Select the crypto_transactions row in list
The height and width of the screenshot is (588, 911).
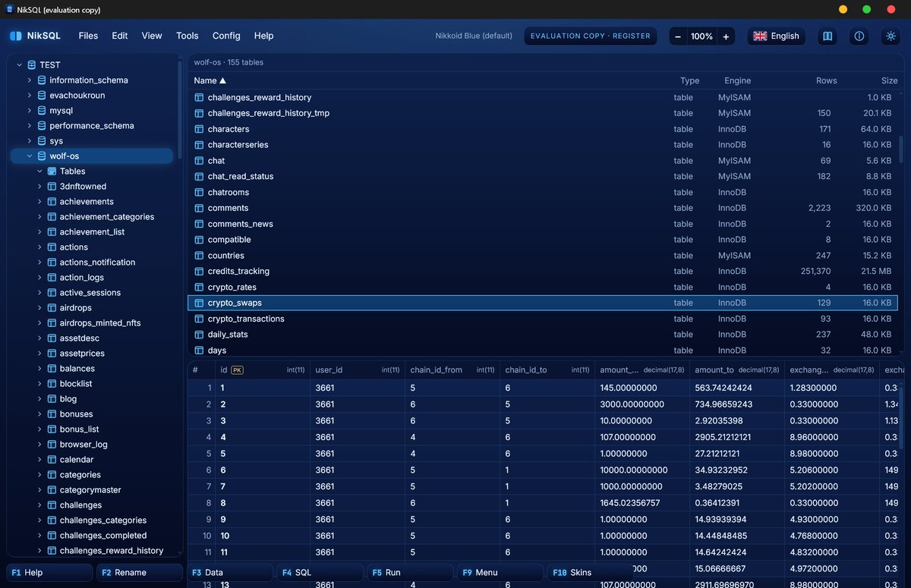pos(543,319)
